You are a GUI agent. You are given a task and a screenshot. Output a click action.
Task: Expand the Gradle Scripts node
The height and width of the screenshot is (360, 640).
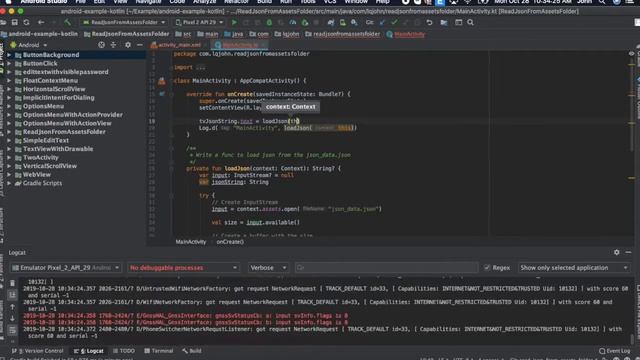(9, 183)
